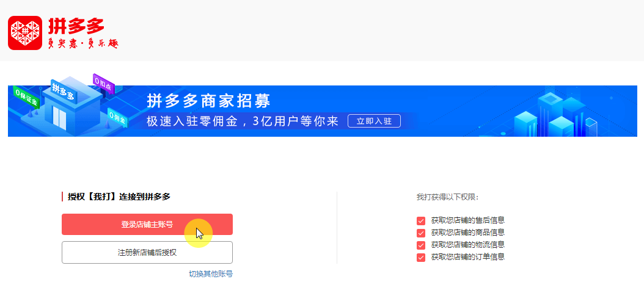The height and width of the screenshot is (304, 644).
Task: Uncheck 获取您店铺的物流信息 checkbox
Action: pos(421,245)
